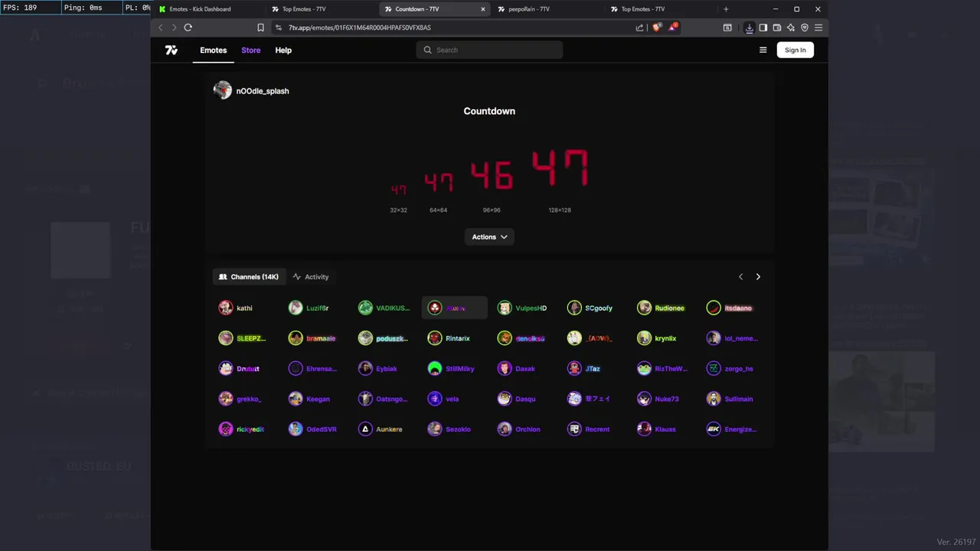Viewport: 980px width, 551px height.
Task: Click the 7TV logo in the header
Action: [171, 50]
